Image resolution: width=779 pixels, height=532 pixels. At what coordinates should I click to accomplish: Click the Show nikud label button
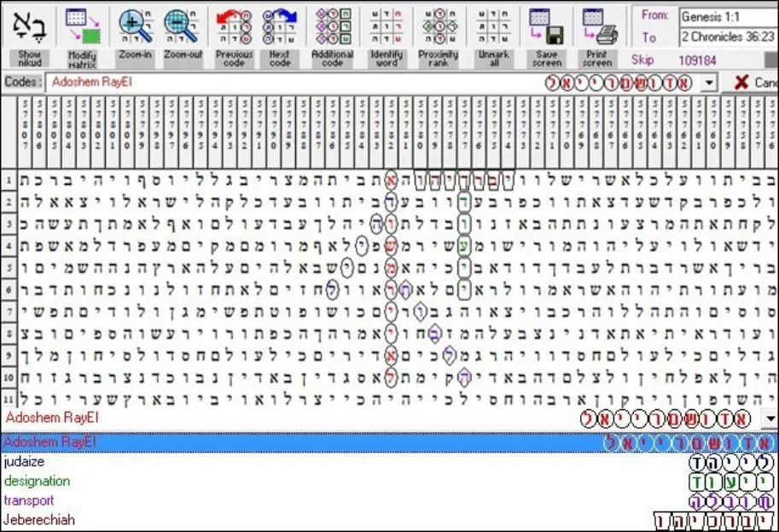pyautogui.click(x=29, y=59)
